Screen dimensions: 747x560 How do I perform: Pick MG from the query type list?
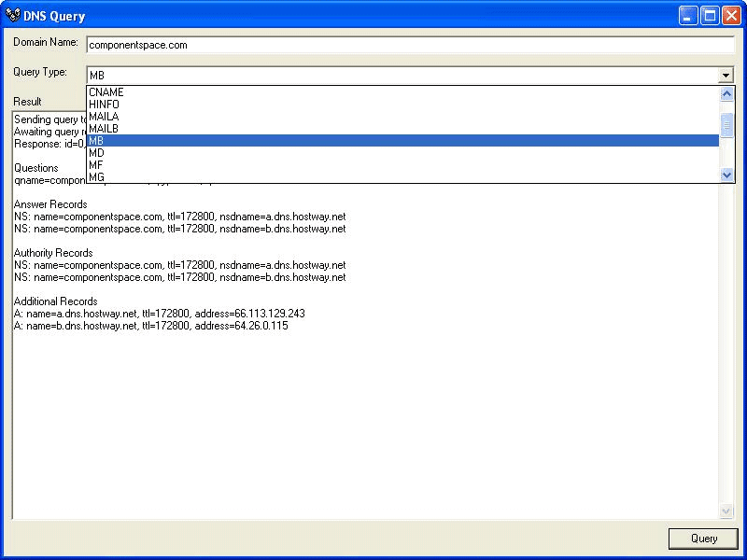pos(402,177)
